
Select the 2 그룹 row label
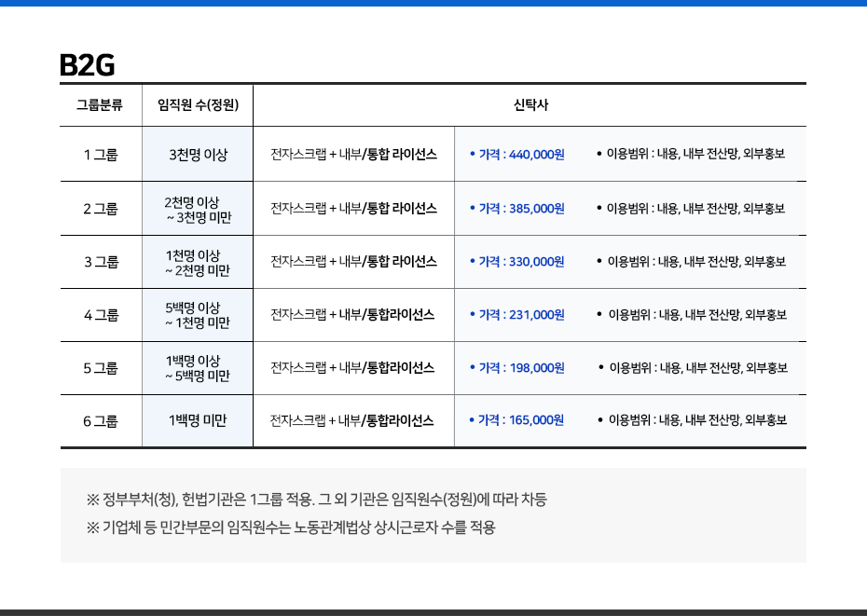click(x=101, y=209)
